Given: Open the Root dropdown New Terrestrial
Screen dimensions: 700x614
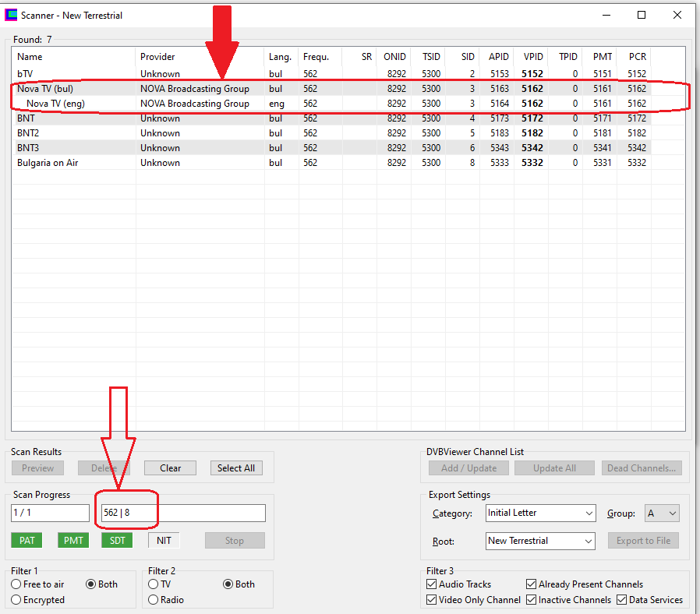Looking at the screenshot, I should 541,541.
